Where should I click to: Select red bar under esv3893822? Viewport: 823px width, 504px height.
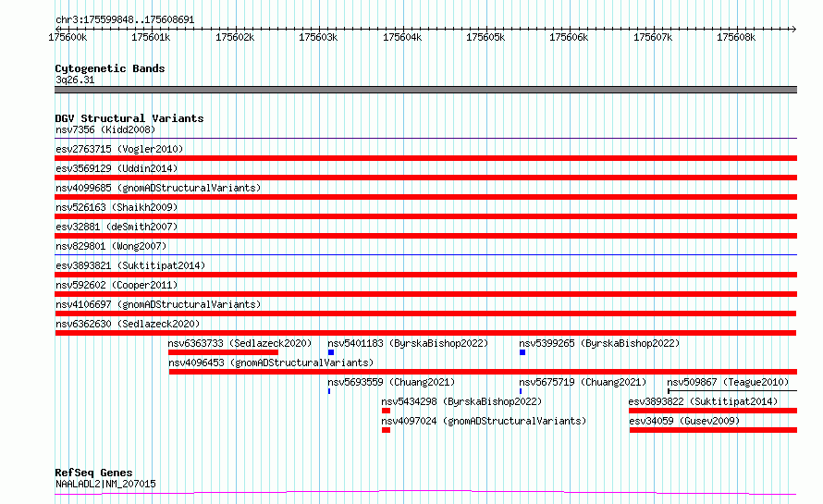(713, 411)
